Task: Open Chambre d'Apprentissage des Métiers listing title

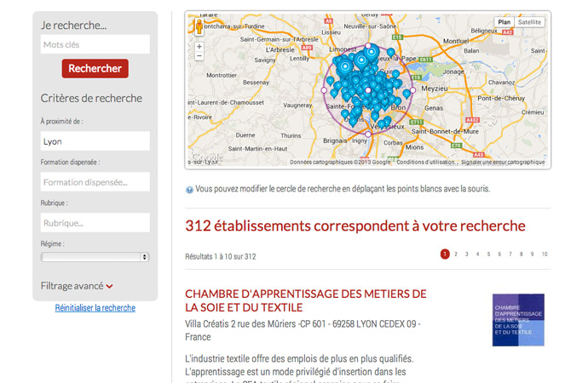Action: pyautogui.click(x=305, y=300)
